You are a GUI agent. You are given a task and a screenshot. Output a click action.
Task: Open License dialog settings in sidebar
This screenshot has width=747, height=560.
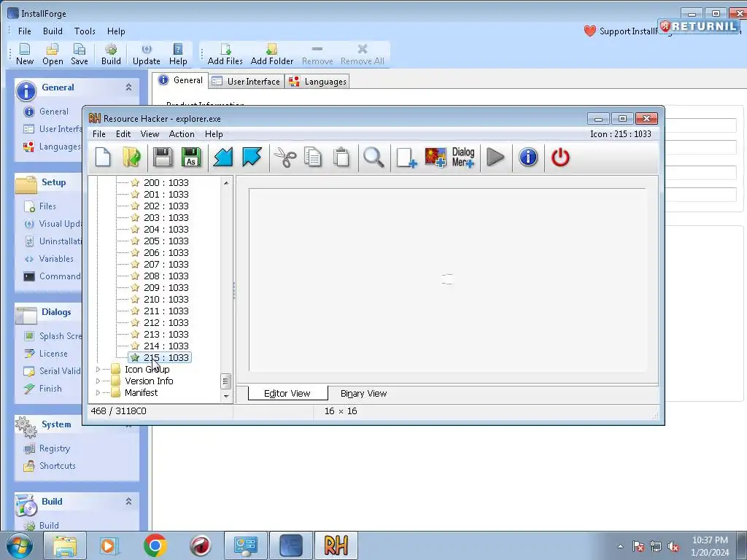(53, 354)
